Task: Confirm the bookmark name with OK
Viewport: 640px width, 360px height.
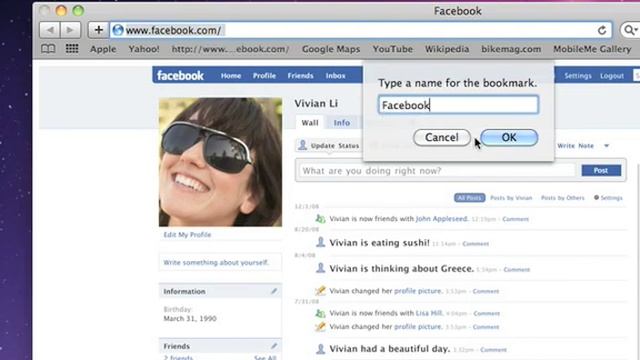Action: 509,138
